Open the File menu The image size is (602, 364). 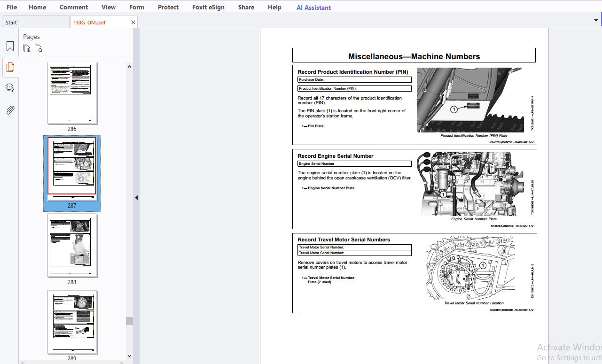point(12,7)
